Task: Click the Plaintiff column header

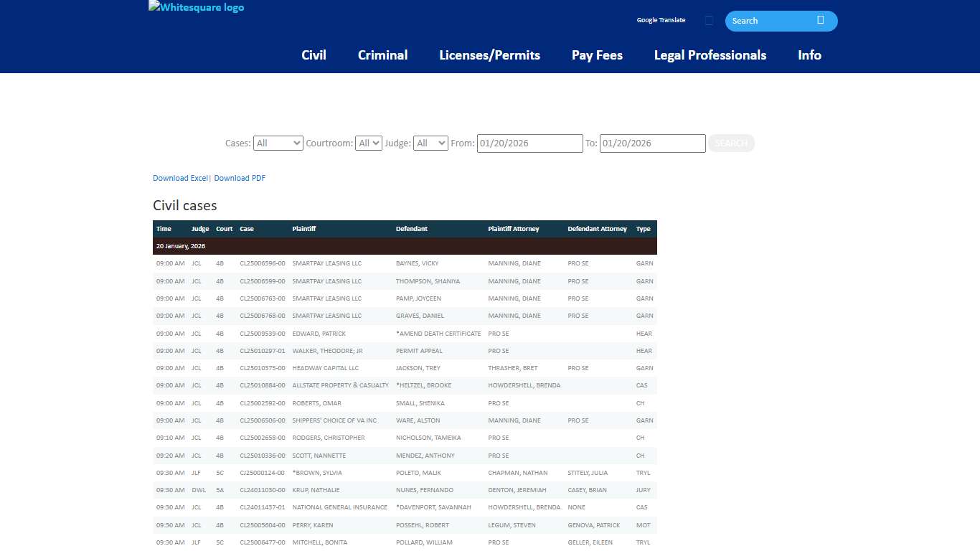Action: (304, 229)
